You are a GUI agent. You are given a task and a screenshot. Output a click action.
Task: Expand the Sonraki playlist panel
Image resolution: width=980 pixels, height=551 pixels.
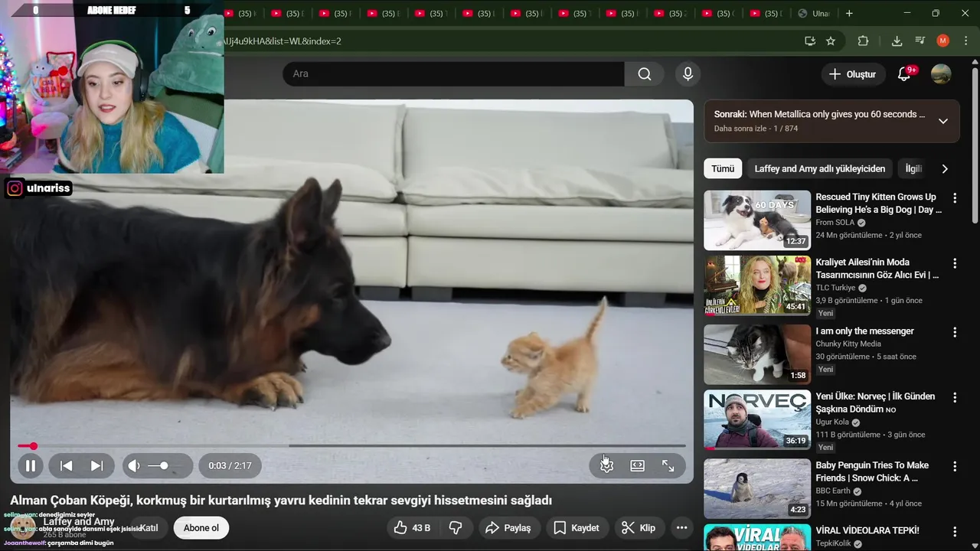942,121
